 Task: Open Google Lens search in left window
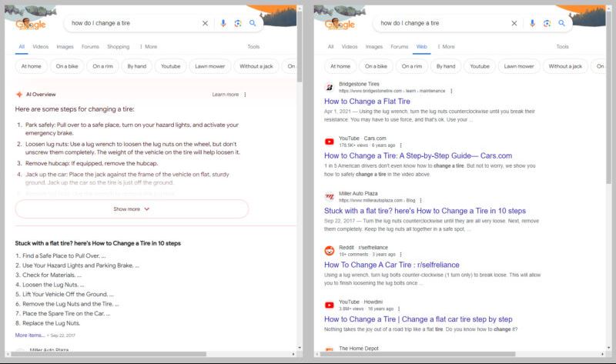[x=238, y=23]
